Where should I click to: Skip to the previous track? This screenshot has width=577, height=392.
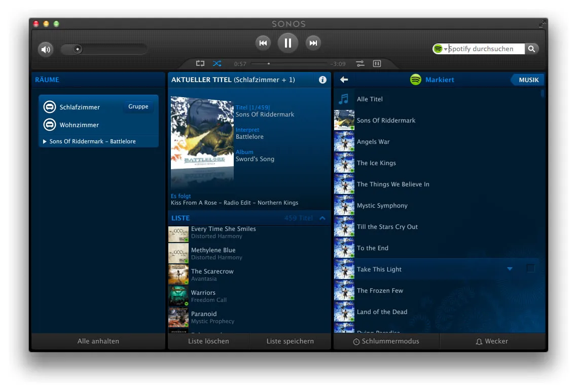263,43
